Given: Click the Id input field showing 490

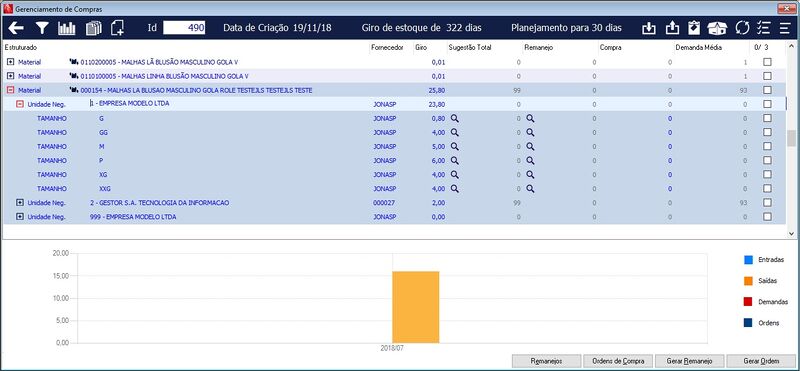Looking at the screenshot, I should [x=184, y=28].
